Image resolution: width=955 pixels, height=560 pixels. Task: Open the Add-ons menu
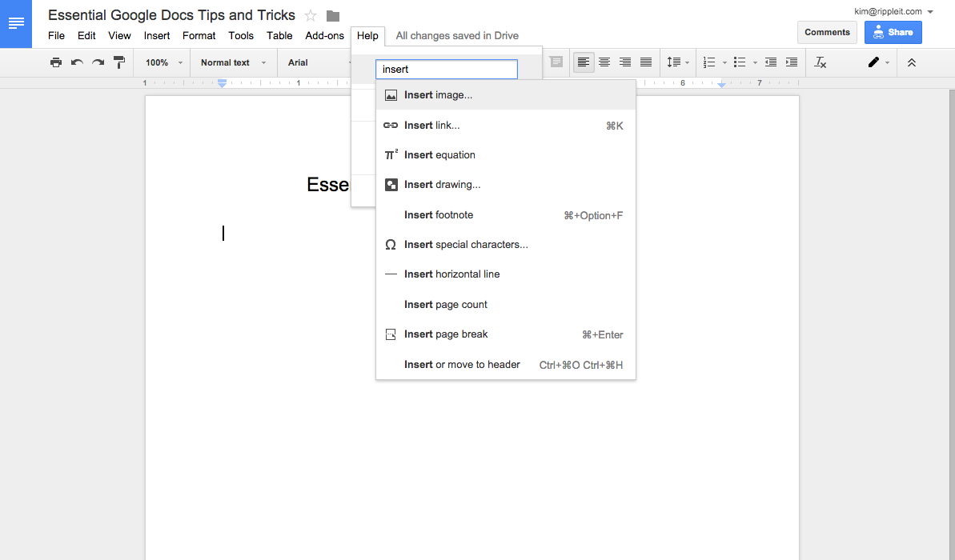[325, 35]
